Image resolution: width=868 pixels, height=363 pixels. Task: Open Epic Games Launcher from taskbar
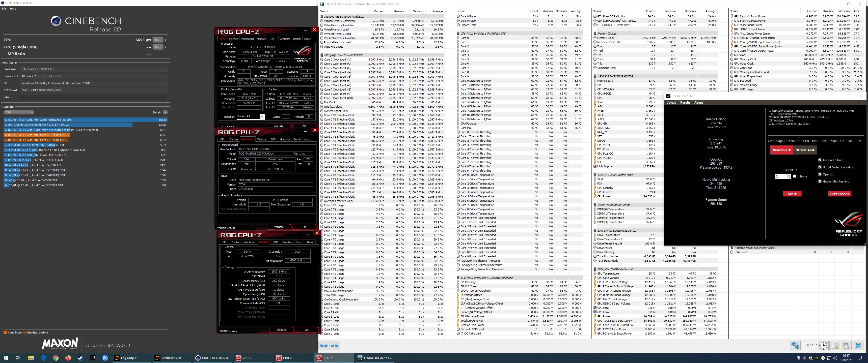click(x=93, y=358)
